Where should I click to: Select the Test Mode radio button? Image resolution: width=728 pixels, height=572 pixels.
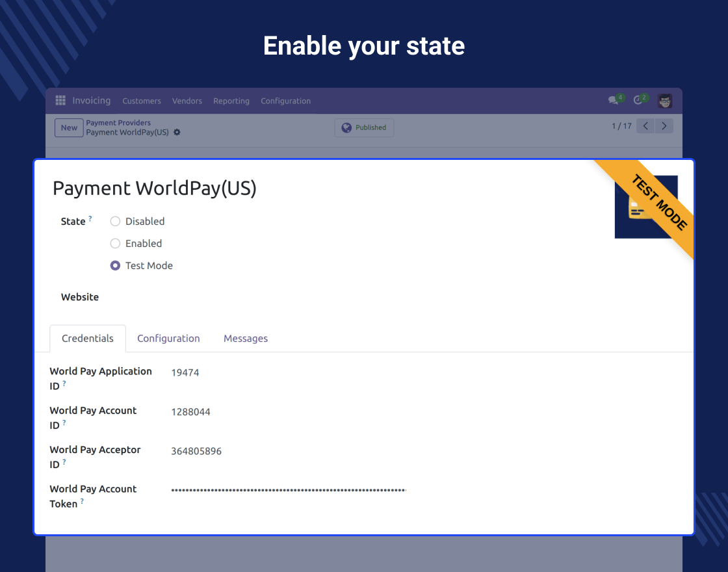(115, 265)
